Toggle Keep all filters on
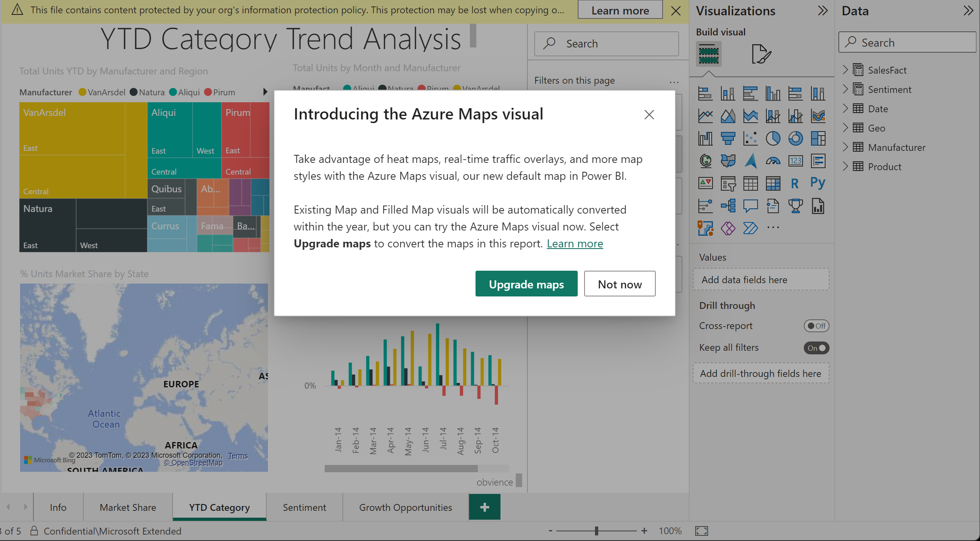 coord(816,347)
